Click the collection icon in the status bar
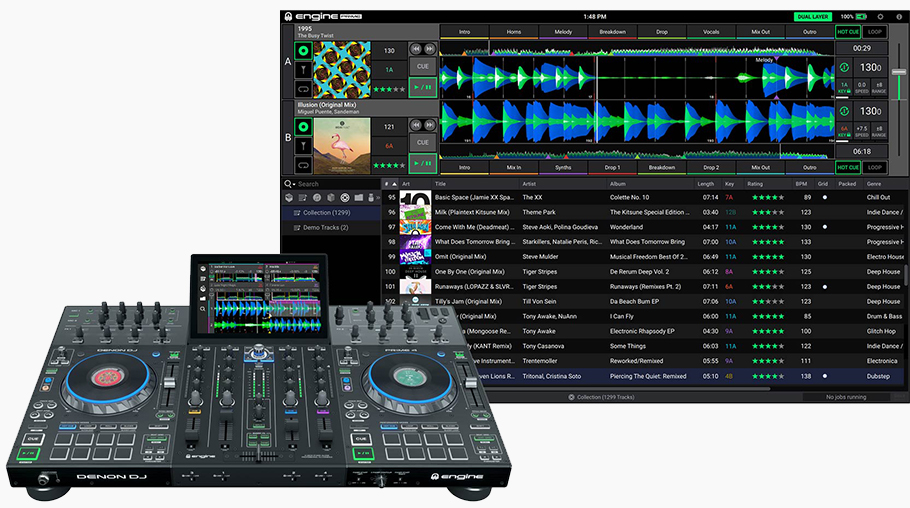910x508 pixels. pos(571,397)
